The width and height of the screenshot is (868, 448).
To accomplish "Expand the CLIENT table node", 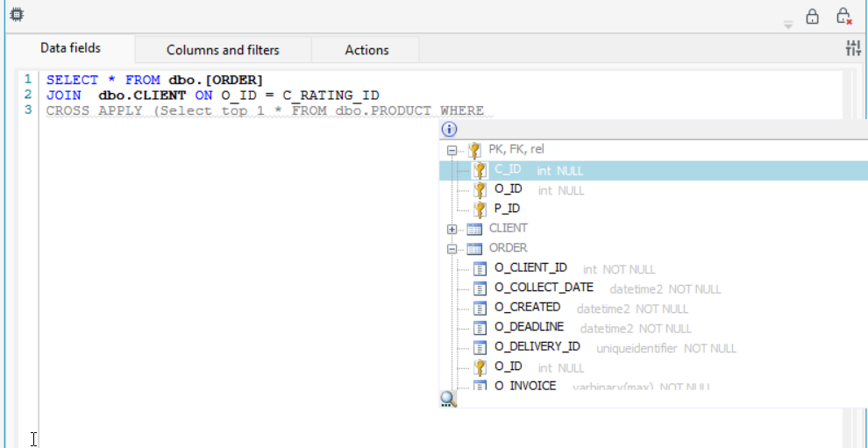I will (x=452, y=230).
